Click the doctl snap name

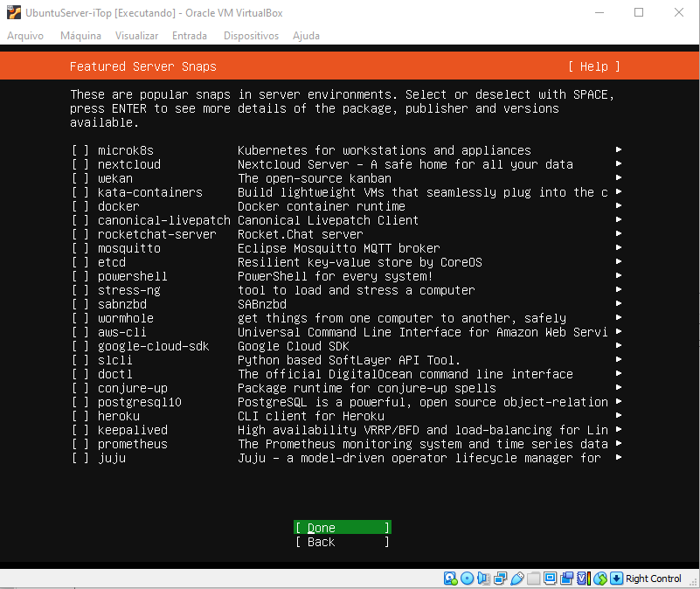tap(115, 374)
